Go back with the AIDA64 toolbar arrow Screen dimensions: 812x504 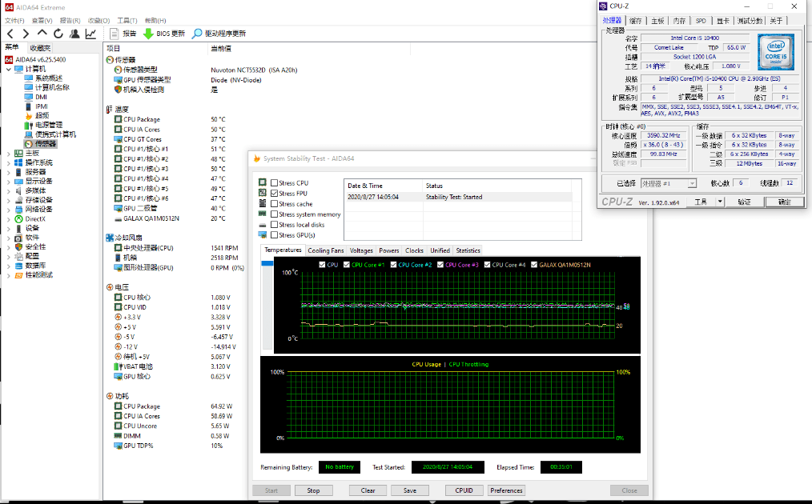pos(10,34)
